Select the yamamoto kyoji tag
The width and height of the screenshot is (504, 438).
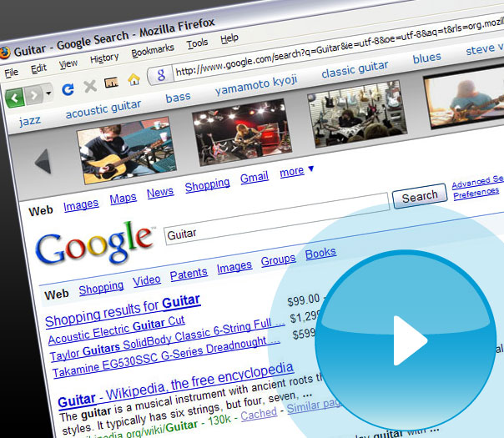[x=256, y=85]
